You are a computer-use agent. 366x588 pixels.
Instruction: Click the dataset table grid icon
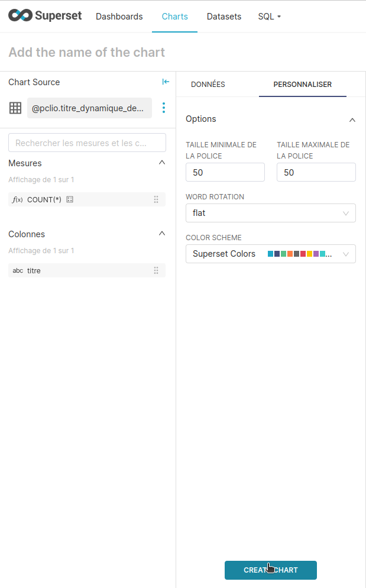click(15, 108)
